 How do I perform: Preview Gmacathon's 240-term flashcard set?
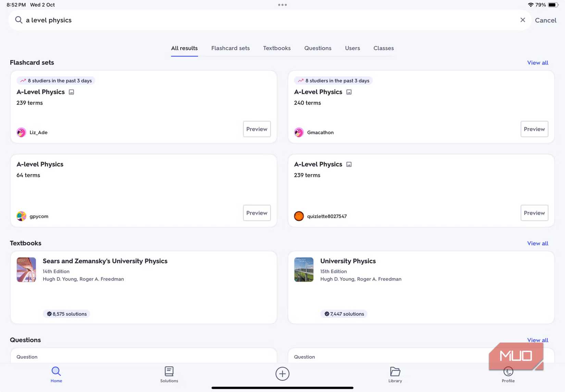(534, 129)
